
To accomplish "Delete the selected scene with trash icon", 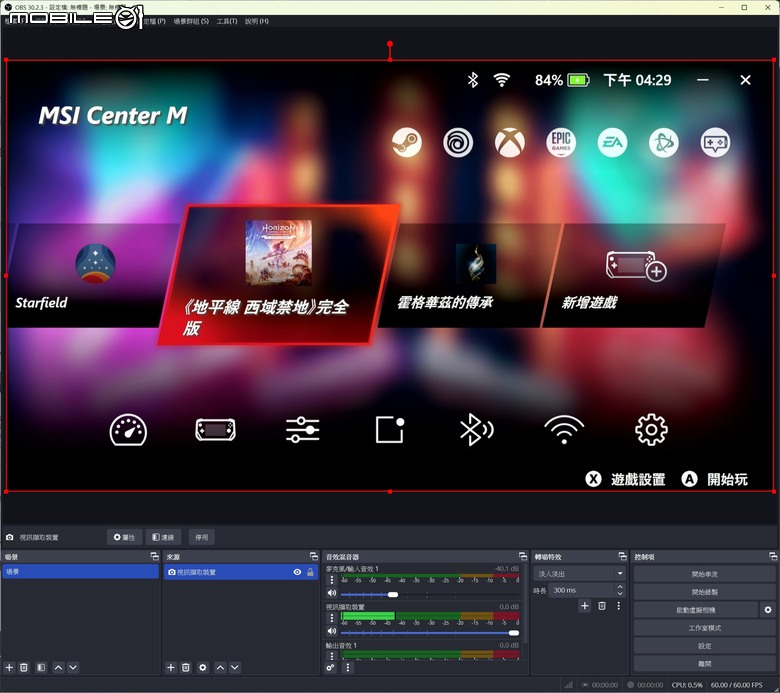I will tap(24, 668).
